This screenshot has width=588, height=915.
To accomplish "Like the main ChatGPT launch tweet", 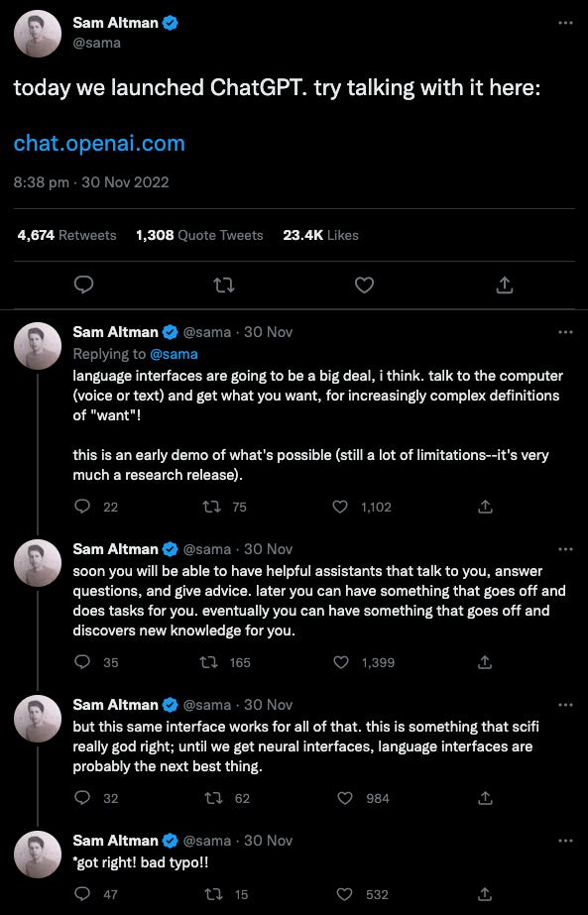I will (364, 285).
